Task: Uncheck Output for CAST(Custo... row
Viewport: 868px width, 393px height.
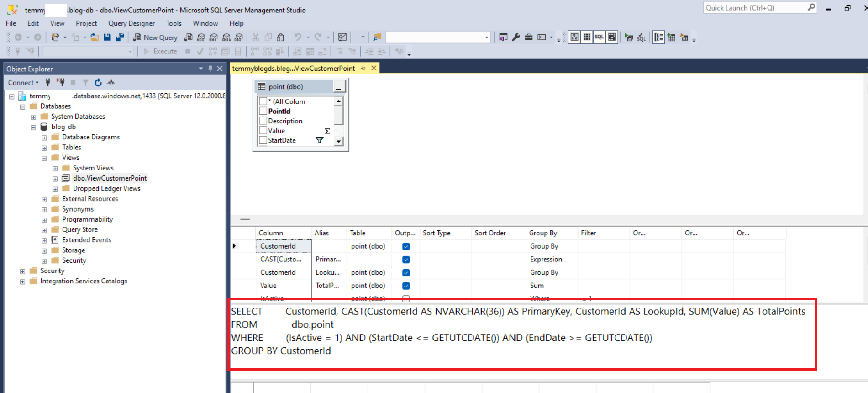Action: [x=406, y=260]
